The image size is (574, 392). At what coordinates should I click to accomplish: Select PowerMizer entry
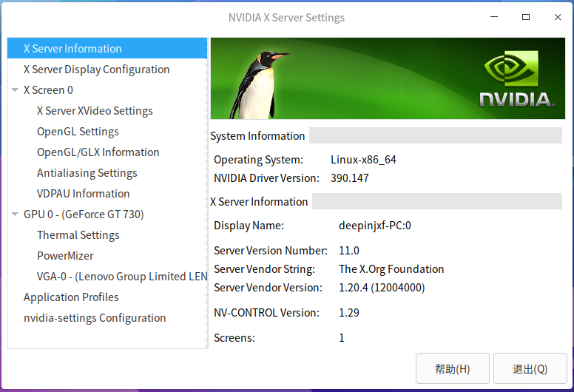65,256
